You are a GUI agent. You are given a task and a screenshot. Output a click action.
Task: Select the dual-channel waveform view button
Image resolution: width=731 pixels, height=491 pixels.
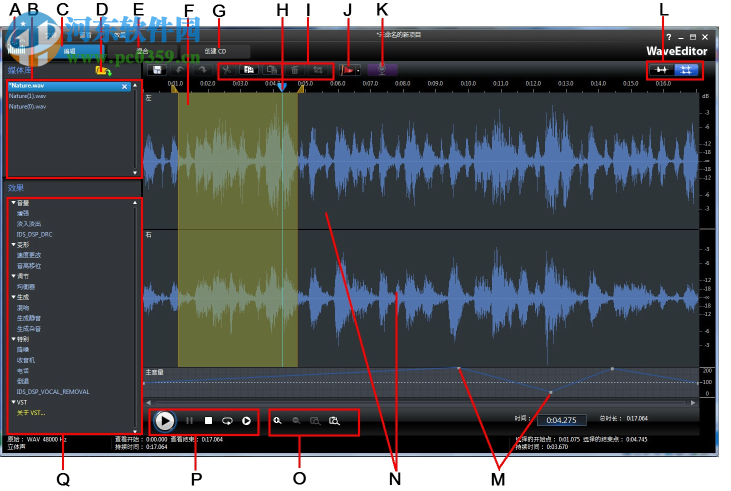pos(686,70)
